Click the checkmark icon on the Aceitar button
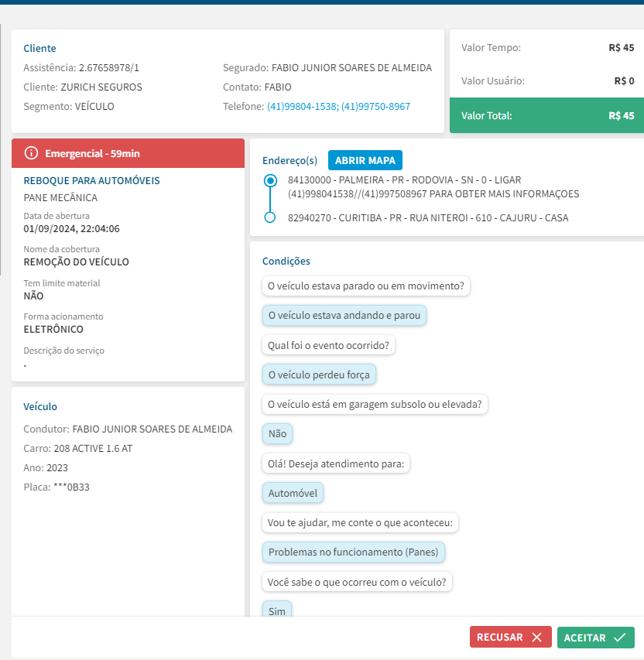The image size is (644, 660). tap(619, 638)
